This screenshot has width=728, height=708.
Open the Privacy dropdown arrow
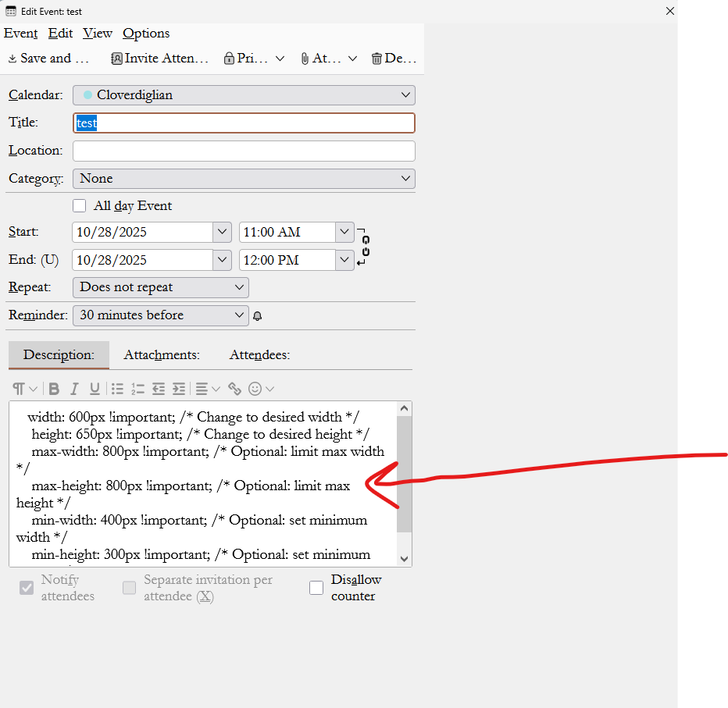[x=280, y=59]
